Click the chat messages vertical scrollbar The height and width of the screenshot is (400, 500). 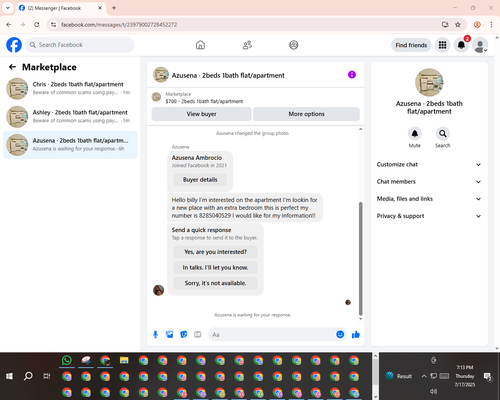(x=360, y=258)
